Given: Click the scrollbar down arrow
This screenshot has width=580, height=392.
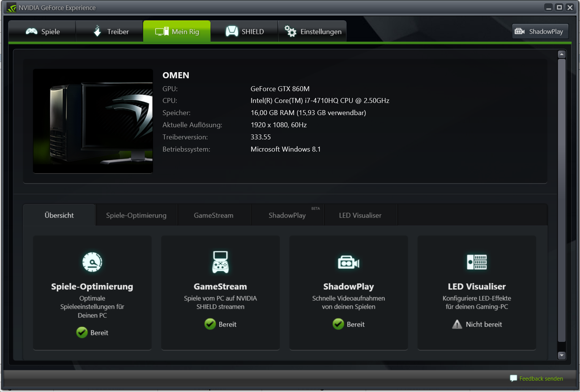Looking at the screenshot, I should click(562, 356).
